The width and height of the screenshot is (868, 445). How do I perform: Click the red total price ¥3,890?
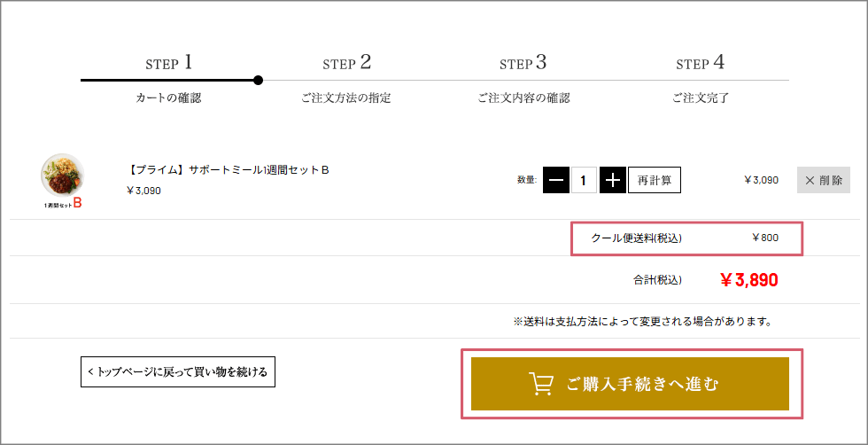[x=749, y=280]
